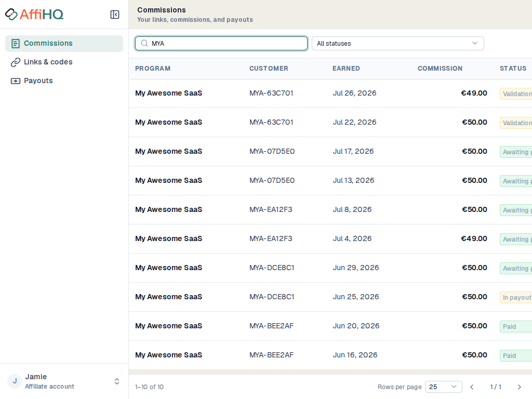Open the Rows per page 25 dropdown
Viewport: 532px width, 399px height.
click(x=443, y=387)
